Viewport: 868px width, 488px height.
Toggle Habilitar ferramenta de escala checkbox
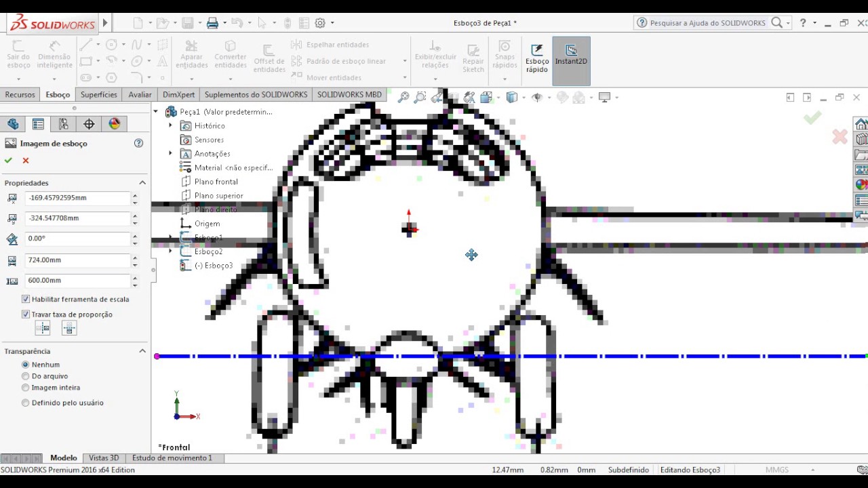26,299
